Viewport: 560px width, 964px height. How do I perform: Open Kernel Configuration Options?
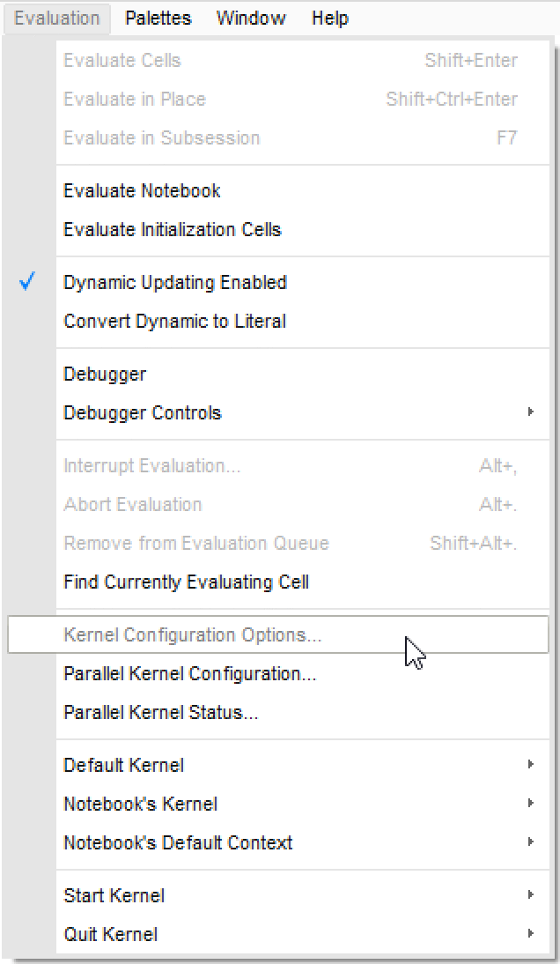(193, 634)
